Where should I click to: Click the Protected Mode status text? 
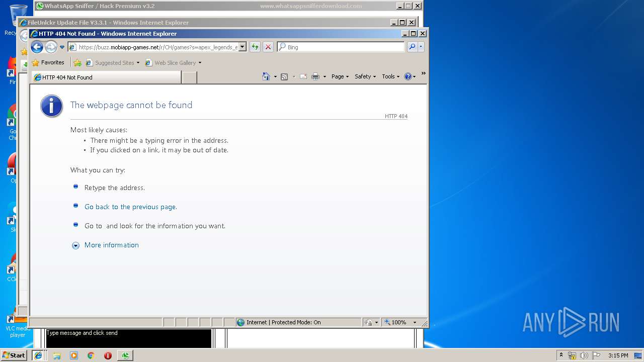click(296, 322)
